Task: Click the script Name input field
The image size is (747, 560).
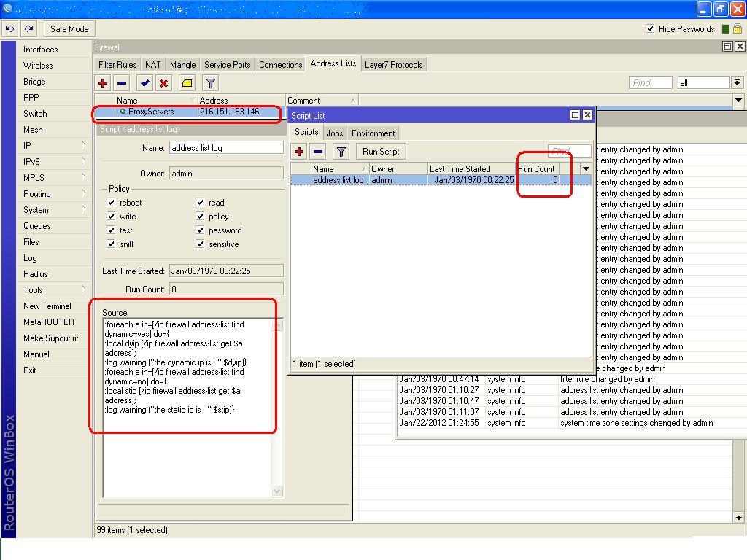Action: 226,148
